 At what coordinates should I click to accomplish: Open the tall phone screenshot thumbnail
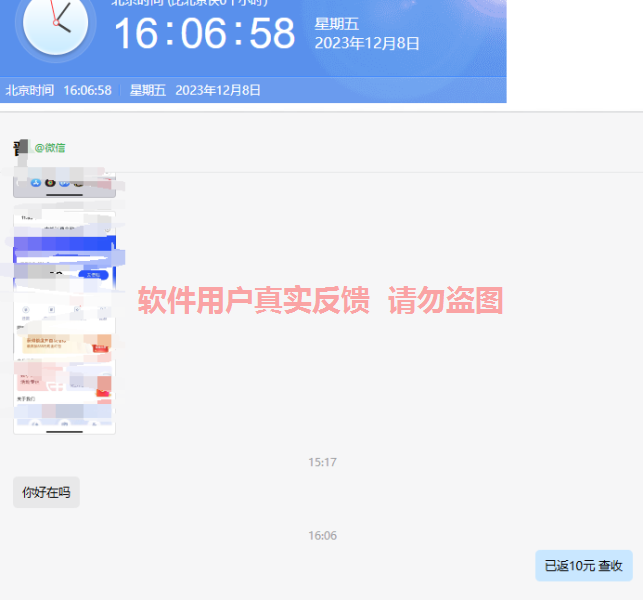[x=64, y=322]
